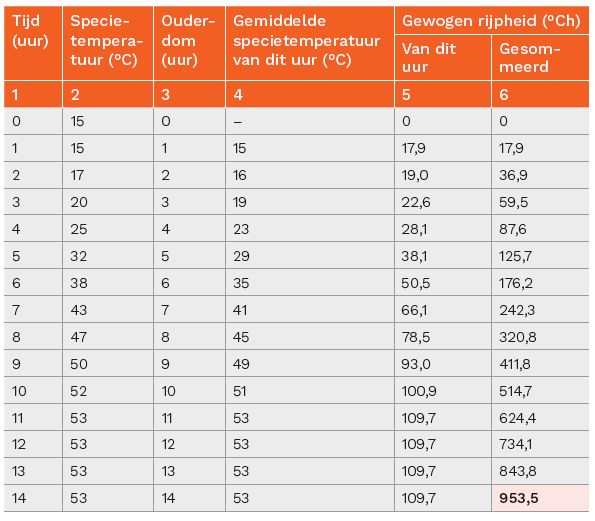
Task: Select the 'Specietemperatuur (°C)' column header
Action: point(108,43)
